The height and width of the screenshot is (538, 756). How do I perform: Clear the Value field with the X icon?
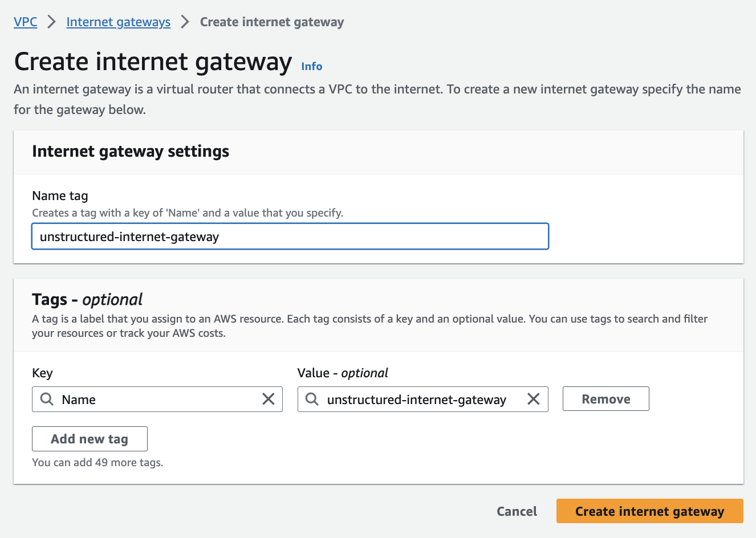tap(534, 399)
